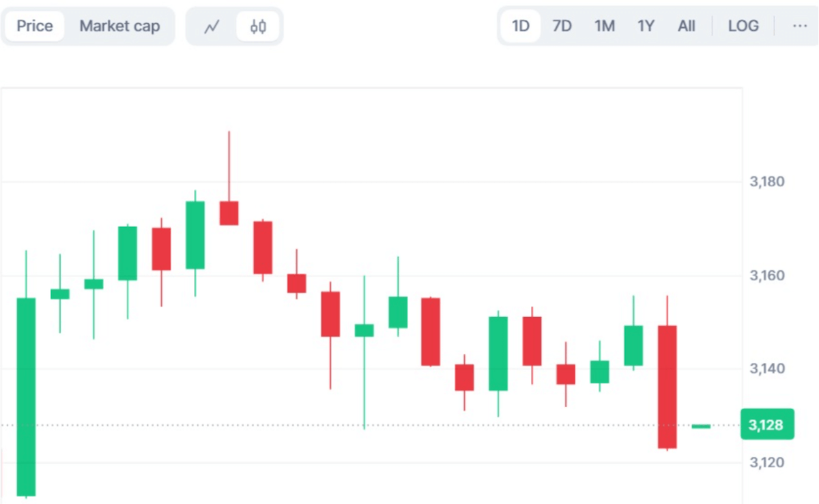Enable the LOG scale toggle
819x504 pixels.
tap(743, 26)
